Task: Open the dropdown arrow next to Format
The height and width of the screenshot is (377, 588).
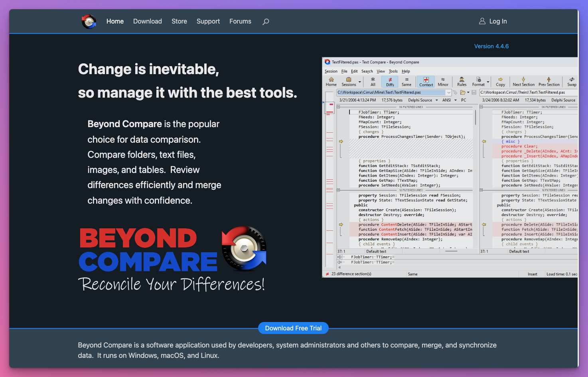Action: [x=488, y=82]
